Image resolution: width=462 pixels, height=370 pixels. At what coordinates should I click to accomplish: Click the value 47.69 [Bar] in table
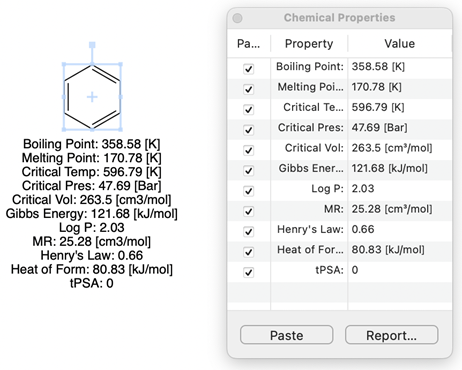(380, 127)
